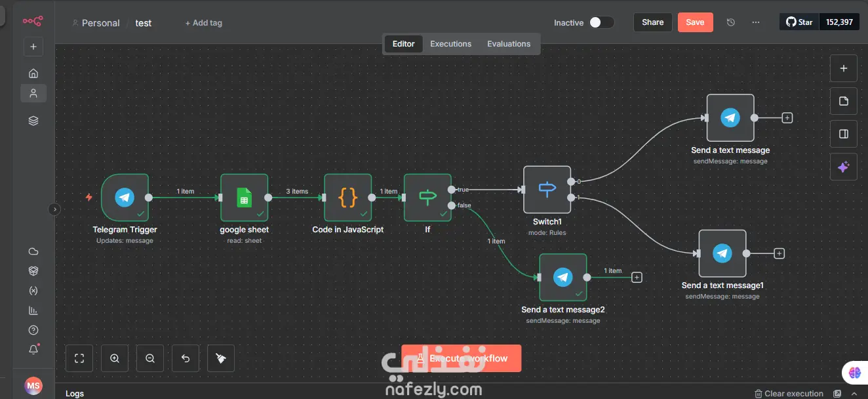Click the undo reset arrow button
Image resolution: width=868 pixels, height=399 pixels.
point(186,358)
